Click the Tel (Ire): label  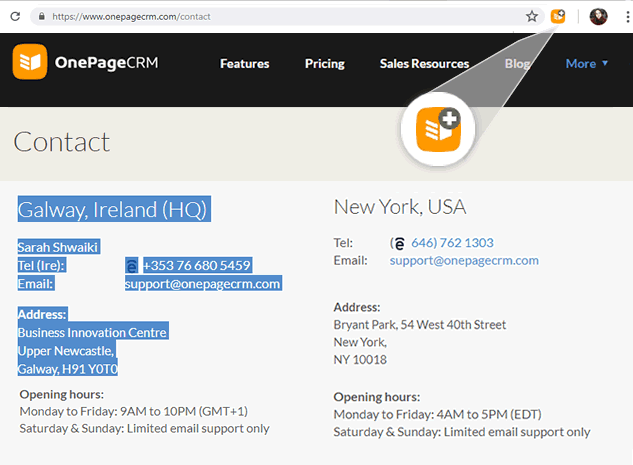click(x=42, y=266)
